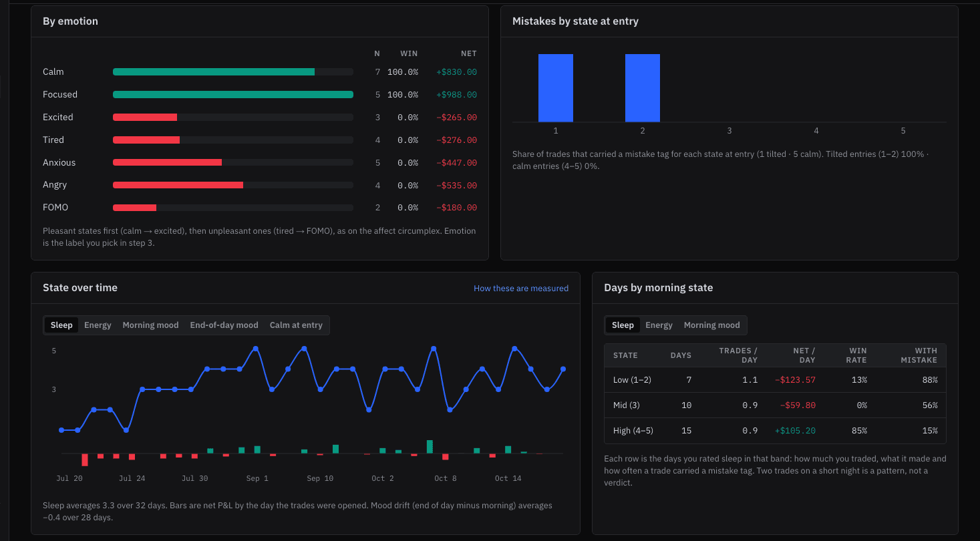Select the Sleep tab in State over time

[61, 325]
